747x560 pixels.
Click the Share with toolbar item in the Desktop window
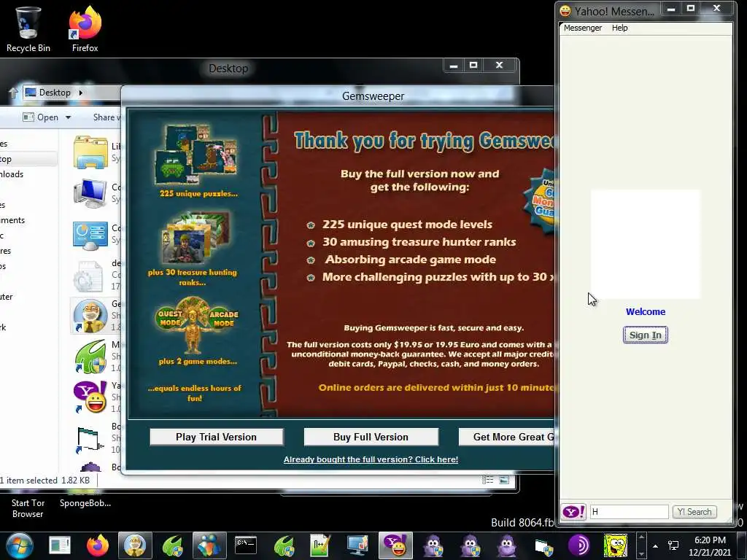click(107, 117)
